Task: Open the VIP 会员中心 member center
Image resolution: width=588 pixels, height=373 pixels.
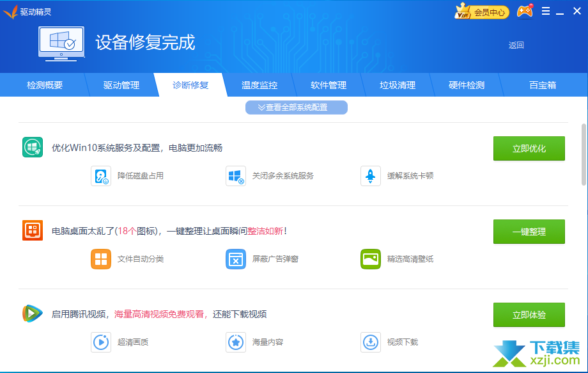Action: [x=482, y=12]
